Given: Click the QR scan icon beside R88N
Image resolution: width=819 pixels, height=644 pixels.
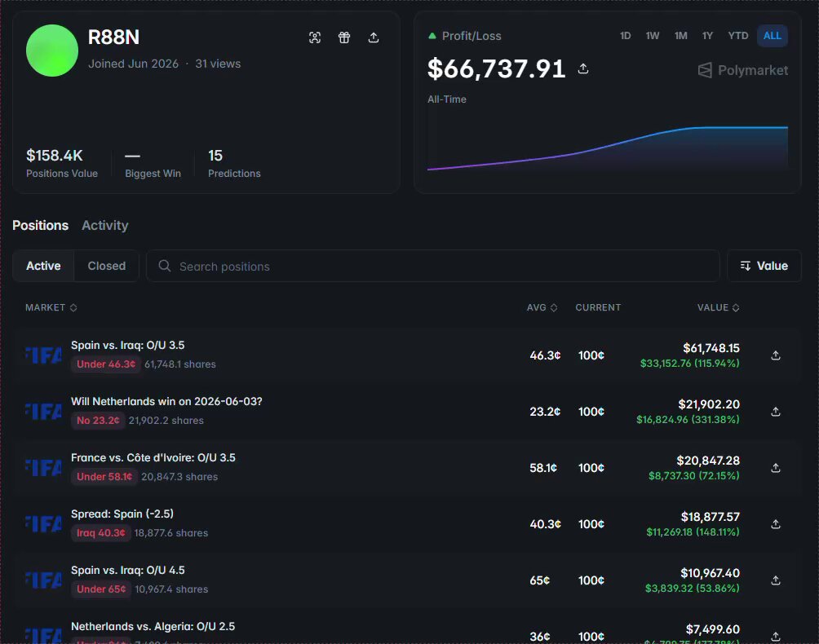Looking at the screenshot, I should point(314,37).
